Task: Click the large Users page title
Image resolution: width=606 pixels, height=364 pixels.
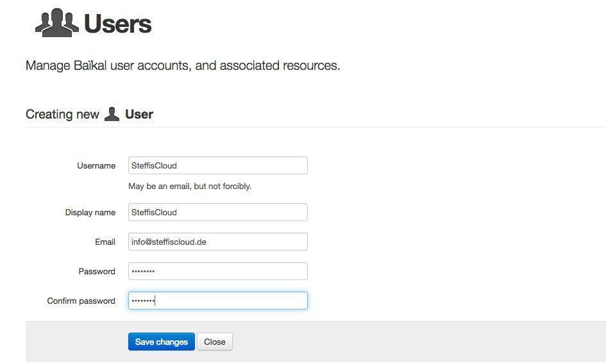Action: pos(118,24)
